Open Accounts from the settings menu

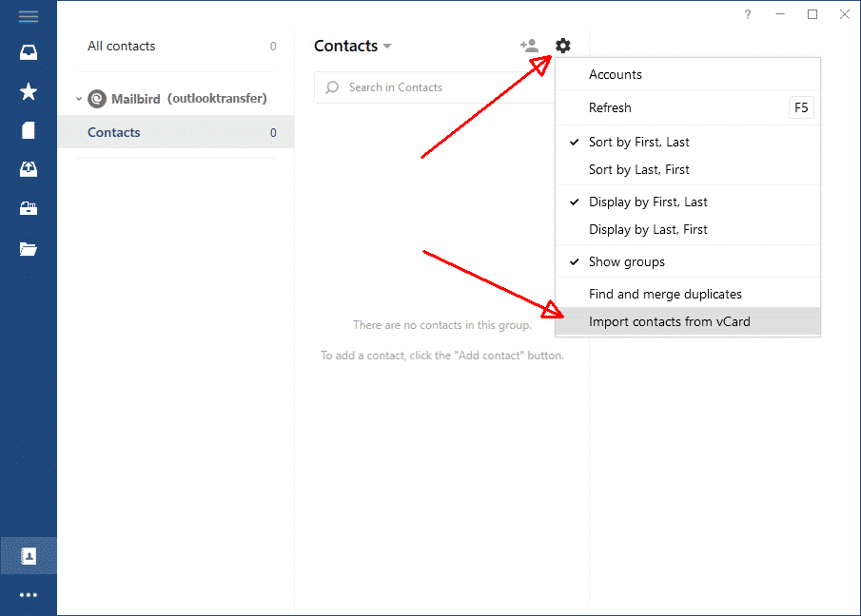point(688,74)
